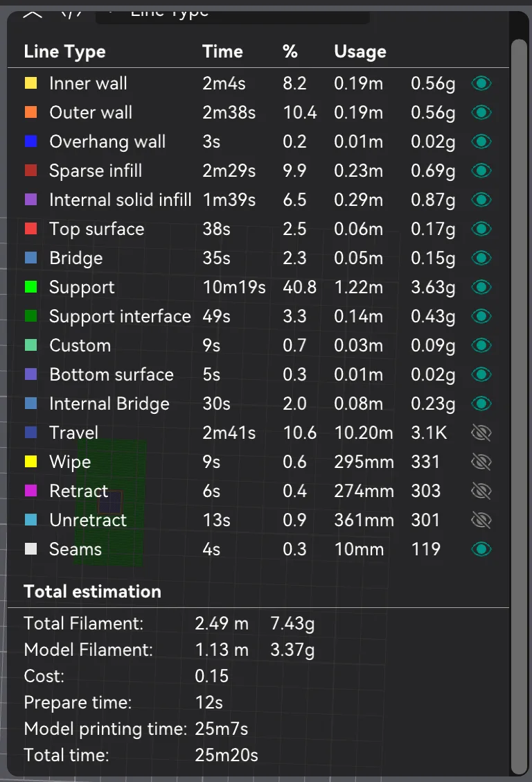
Task: Click the 'Total Filament:' label
Action: click(84, 623)
